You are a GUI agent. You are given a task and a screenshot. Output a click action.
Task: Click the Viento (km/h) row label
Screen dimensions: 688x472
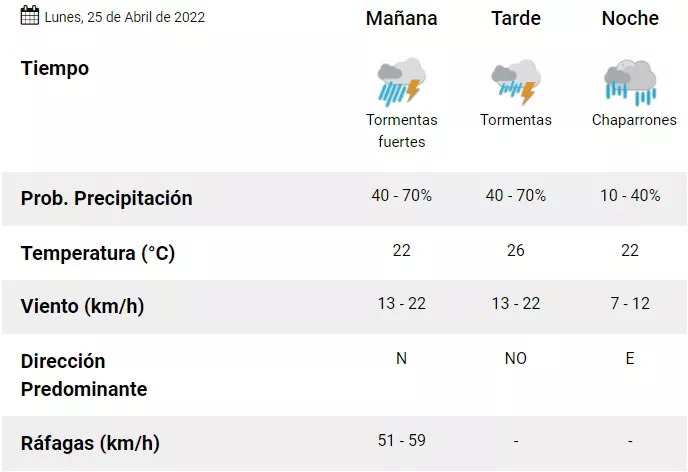[x=82, y=306]
